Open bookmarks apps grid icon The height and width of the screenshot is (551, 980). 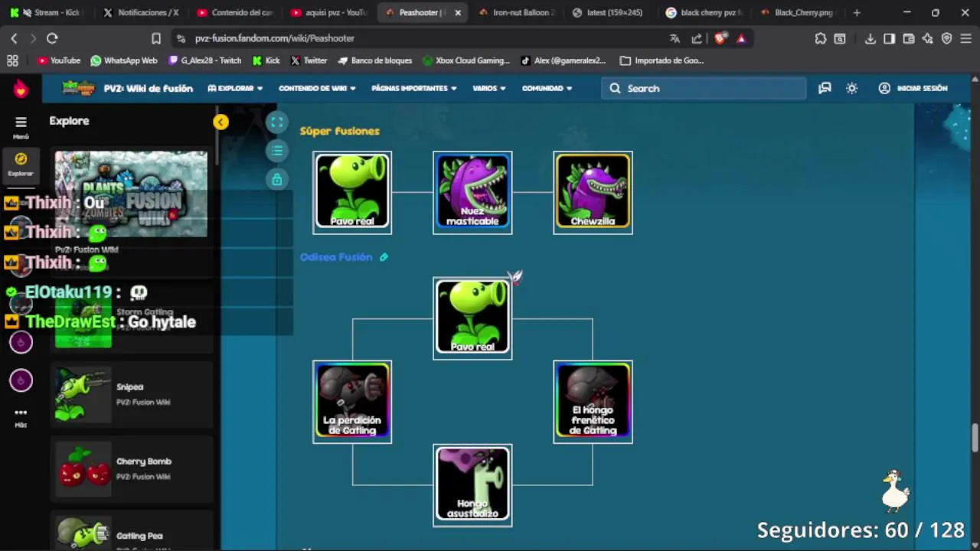[x=12, y=60]
